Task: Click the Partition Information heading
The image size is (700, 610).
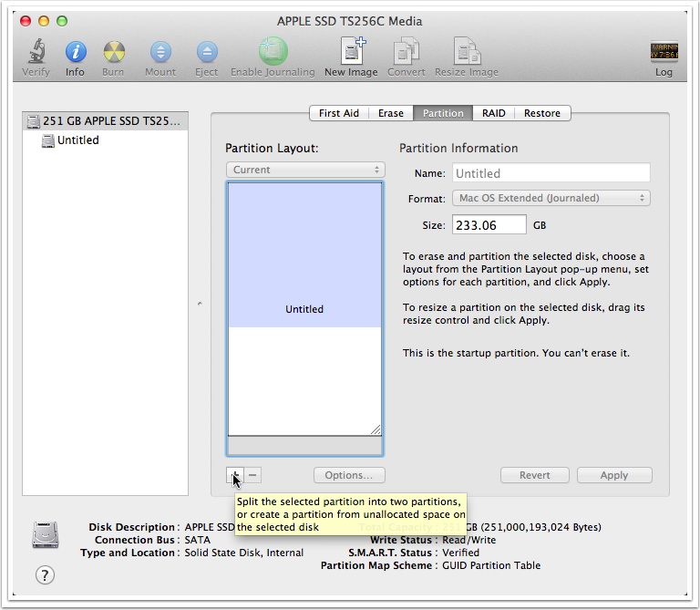Action: pos(458,149)
